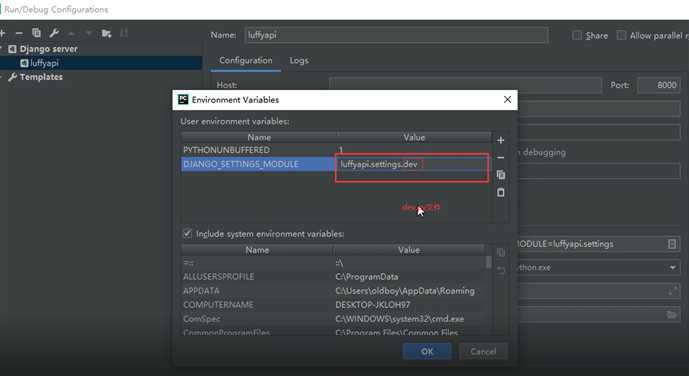The width and height of the screenshot is (689, 376).
Task: Copy environment variables icon in dialog
Action: tap(500, 175)
